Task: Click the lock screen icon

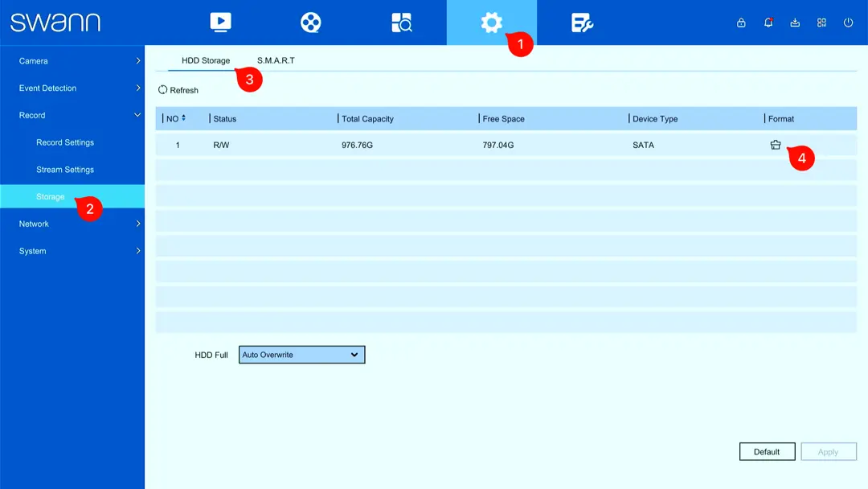Action: coord(741,23)
